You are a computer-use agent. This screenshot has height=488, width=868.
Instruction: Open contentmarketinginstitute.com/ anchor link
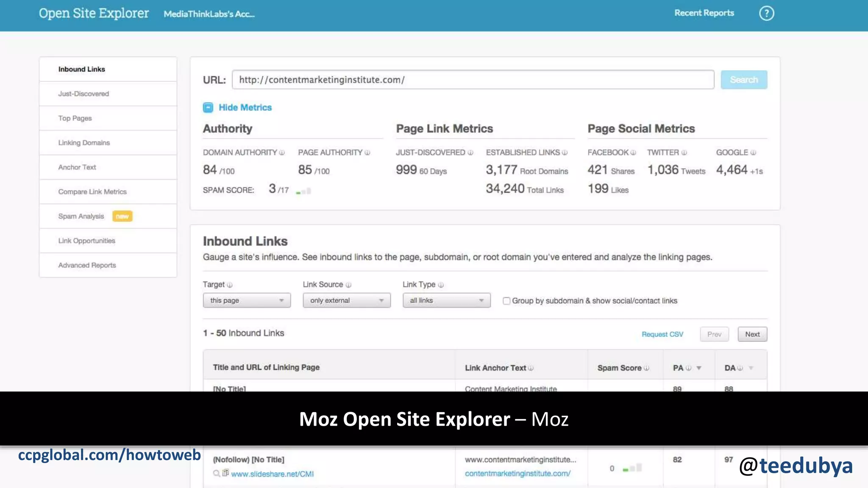click(x=517, y=474)
